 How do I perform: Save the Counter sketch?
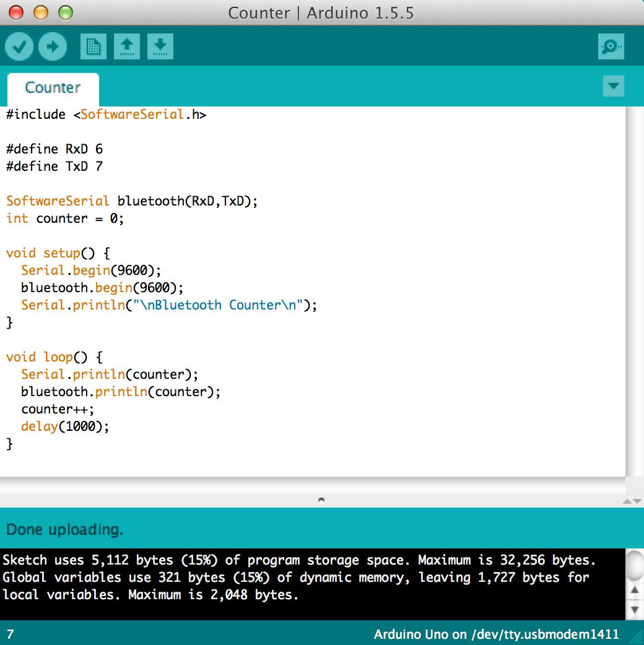(x=160, y=46)
